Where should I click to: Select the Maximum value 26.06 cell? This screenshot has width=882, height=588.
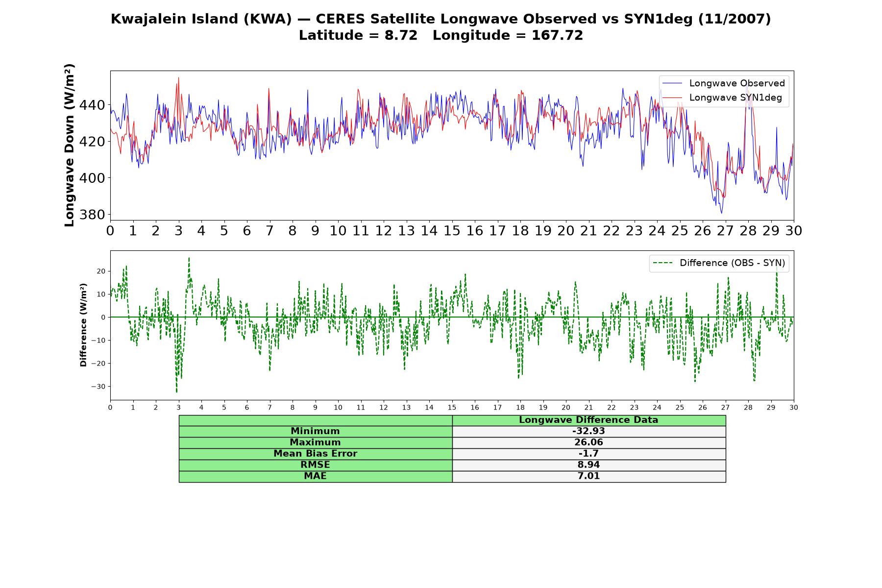(589, 442)
